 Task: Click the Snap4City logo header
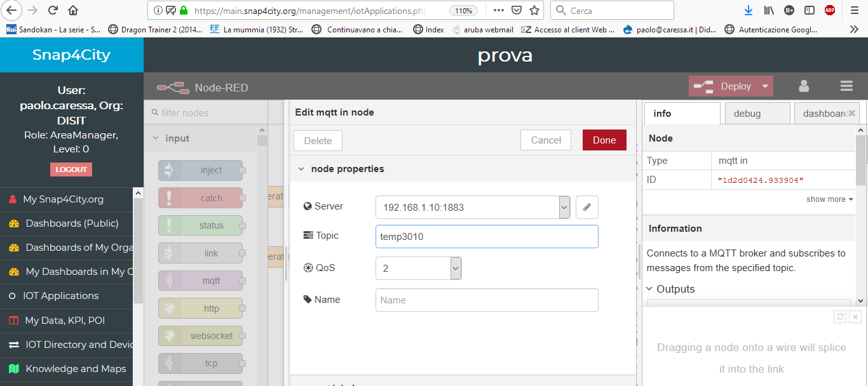pyautogui.click(x=72, y=55)
